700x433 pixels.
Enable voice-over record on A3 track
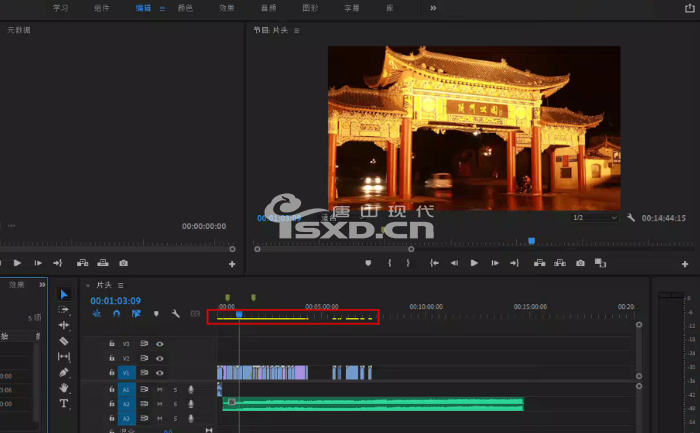pyautogui.click(x=191, y=418)
